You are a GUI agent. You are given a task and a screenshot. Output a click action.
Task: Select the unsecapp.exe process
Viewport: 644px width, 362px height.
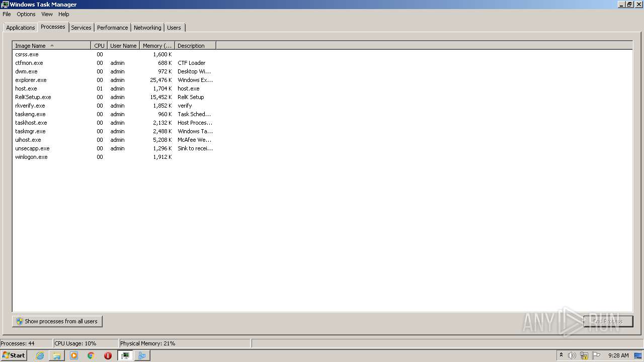pos(32,148)
